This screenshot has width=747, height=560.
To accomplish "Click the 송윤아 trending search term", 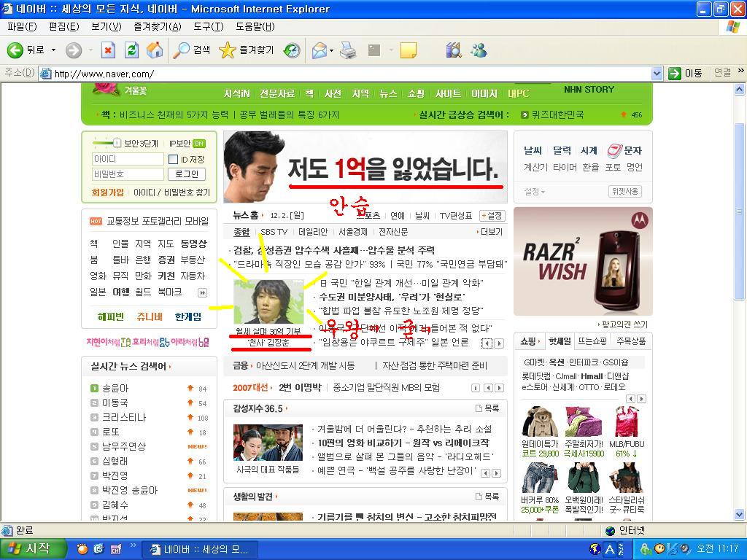I will point(115,389).
